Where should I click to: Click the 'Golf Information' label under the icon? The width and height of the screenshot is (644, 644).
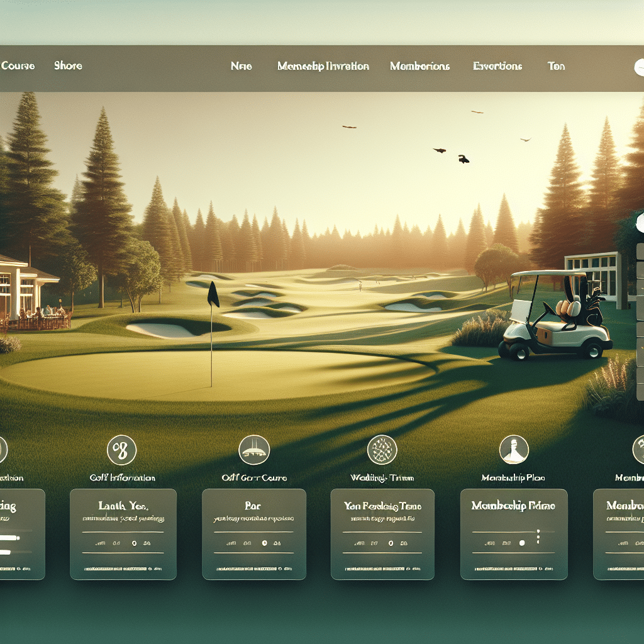(x=122, y=478)
